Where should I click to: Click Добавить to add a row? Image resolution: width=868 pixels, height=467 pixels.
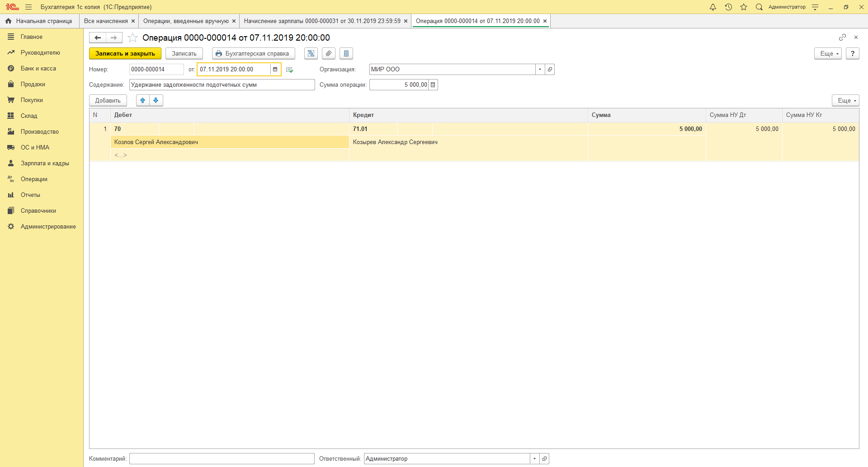[108, 100]
